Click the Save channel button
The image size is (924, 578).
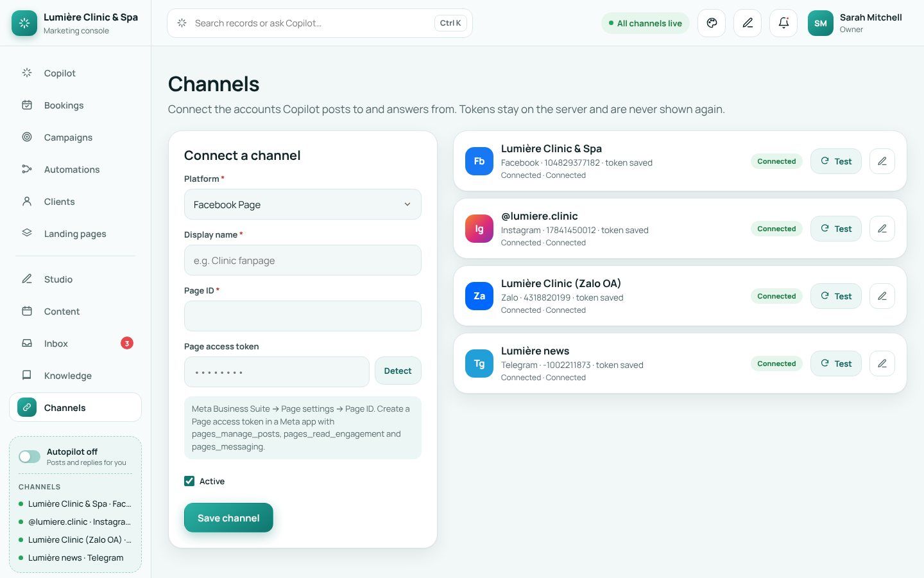228,518
